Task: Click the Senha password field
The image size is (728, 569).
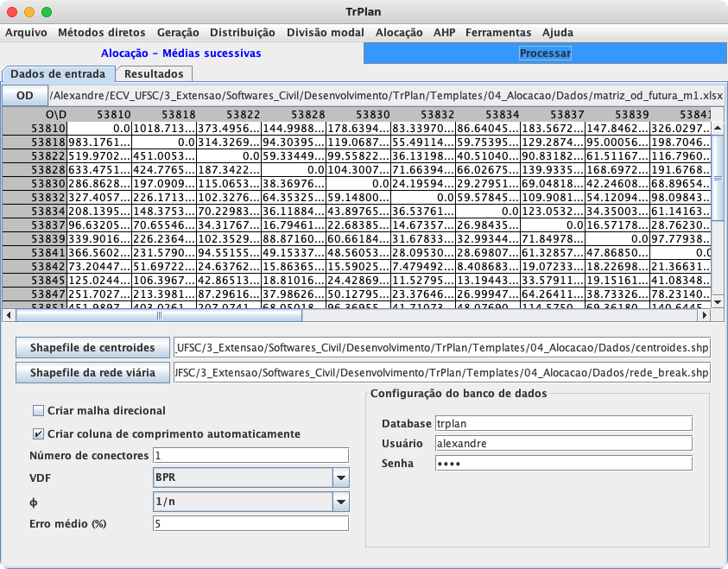Action: coord(564,463)
